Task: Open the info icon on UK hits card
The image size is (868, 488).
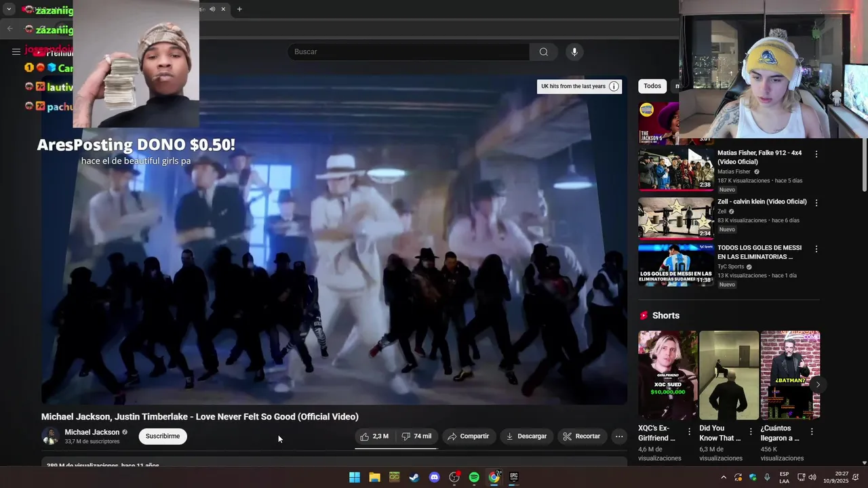Action: 614,86
